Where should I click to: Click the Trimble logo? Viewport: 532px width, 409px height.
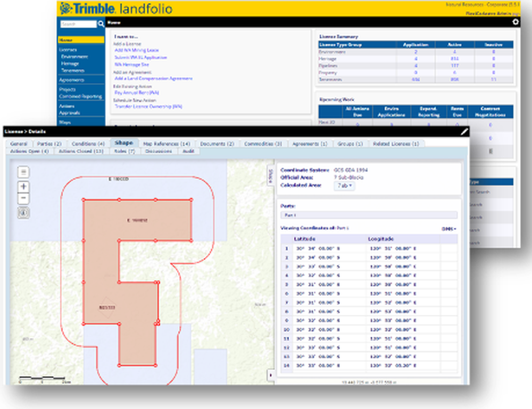click(x=88, y=9)
